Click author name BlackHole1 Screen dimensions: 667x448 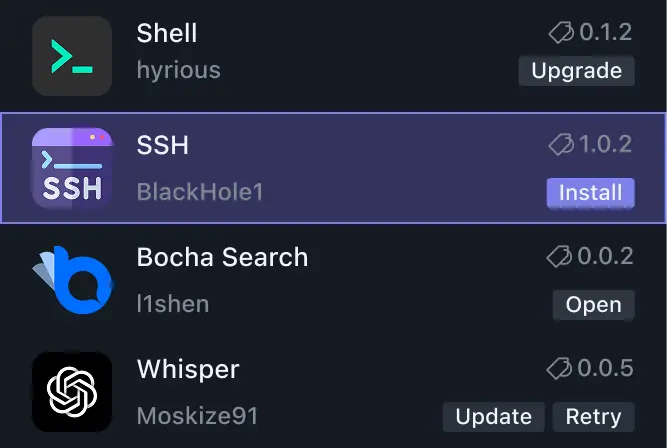click(x=199, y=192)
